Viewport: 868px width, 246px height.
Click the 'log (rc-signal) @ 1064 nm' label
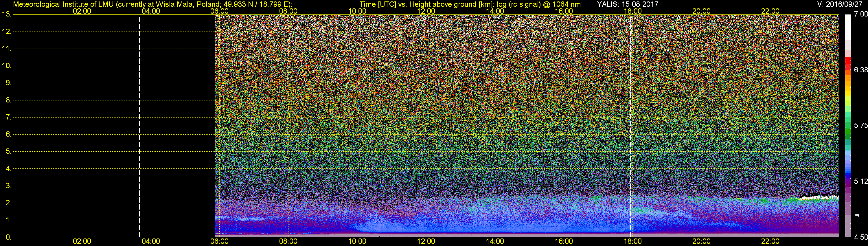(x=539, y=4)
